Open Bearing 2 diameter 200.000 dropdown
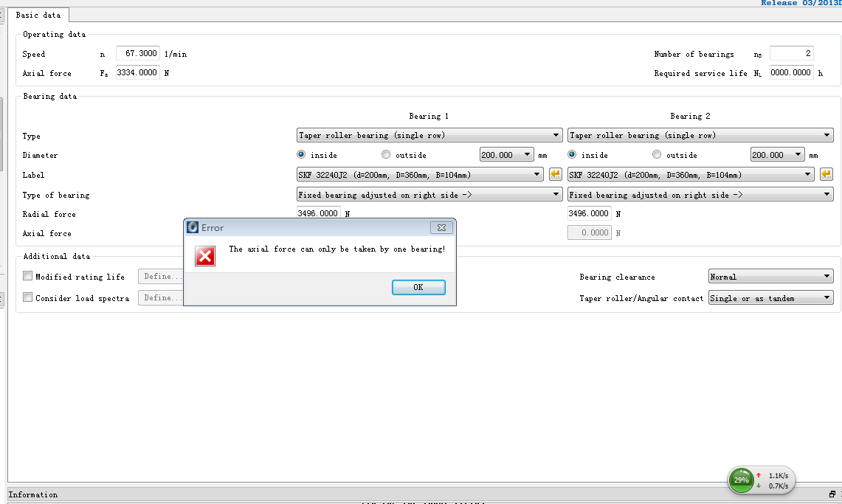The width and height of the screenshot is (842, 504). (x=777, y=154)
